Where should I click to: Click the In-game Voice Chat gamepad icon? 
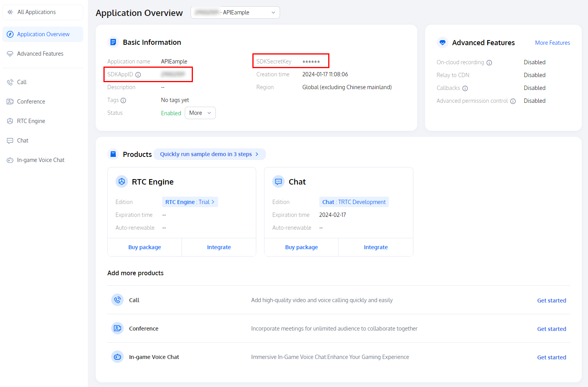(117, 357)
